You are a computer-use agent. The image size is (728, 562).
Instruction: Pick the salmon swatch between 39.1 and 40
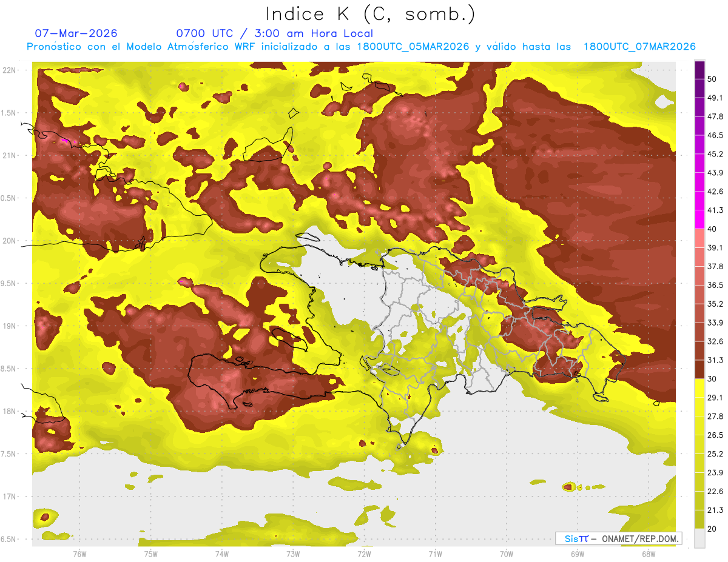point(699,238)
